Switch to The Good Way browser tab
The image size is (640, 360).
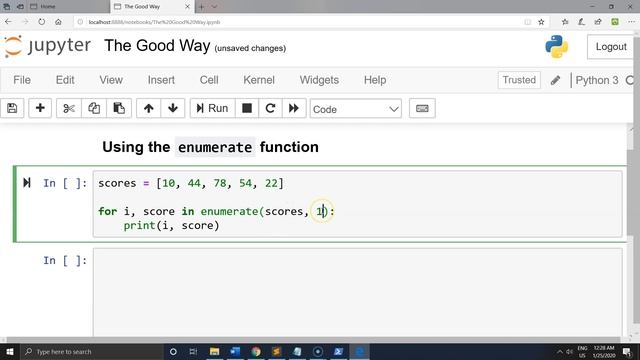coord(151,7)
